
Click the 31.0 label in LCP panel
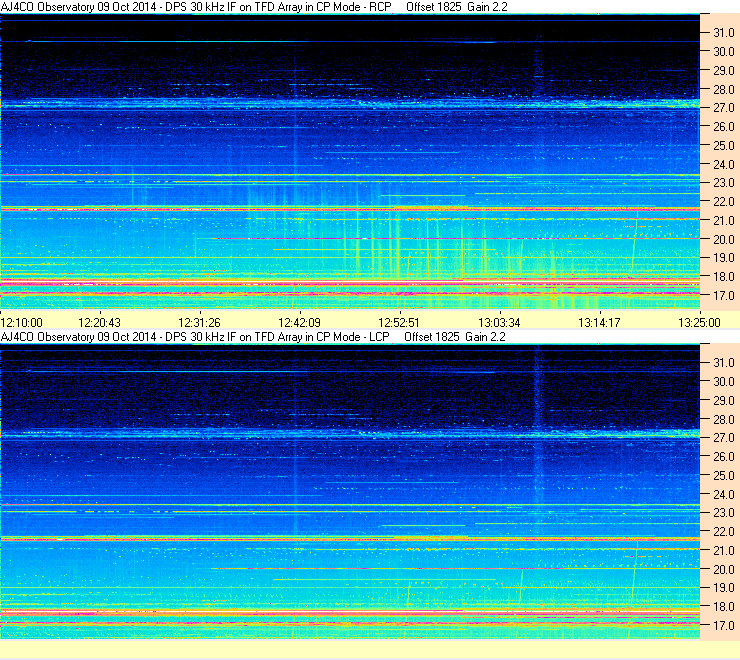coord(723,362)
